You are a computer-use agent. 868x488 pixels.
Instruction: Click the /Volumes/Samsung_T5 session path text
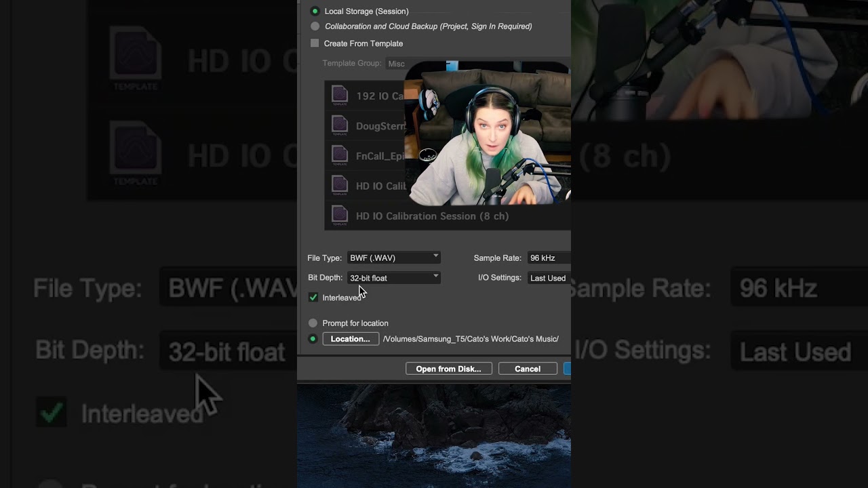pyautogui.click(x=471, y=339)
